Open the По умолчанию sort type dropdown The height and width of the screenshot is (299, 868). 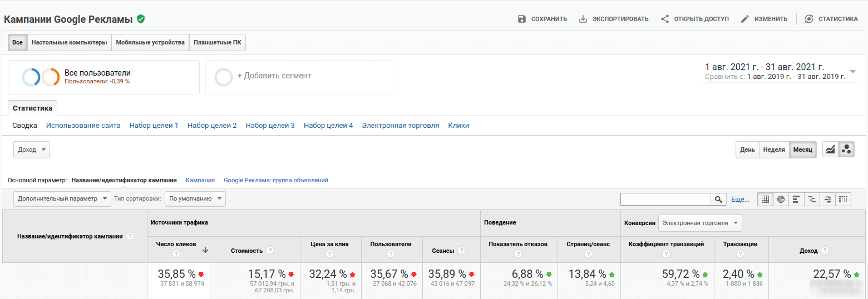195,198
